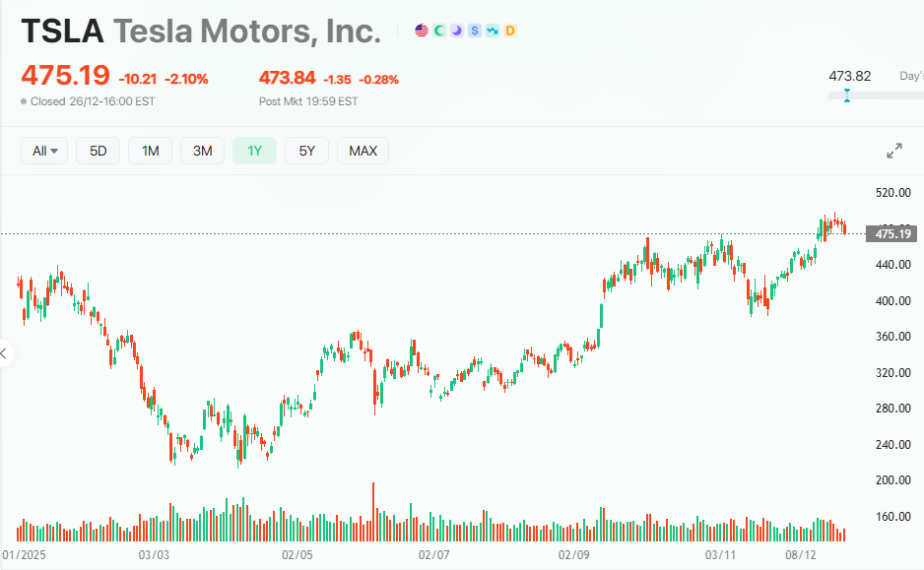Open the All chart type dropdown
The image size is (924, 570).
click(44, 151)
